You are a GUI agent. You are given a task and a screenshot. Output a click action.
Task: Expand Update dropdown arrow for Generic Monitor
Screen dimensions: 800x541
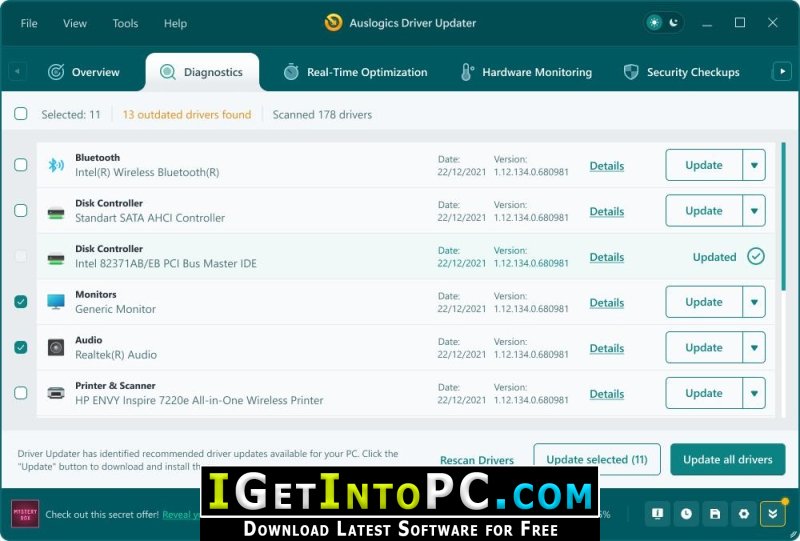[x=754, y=302]
